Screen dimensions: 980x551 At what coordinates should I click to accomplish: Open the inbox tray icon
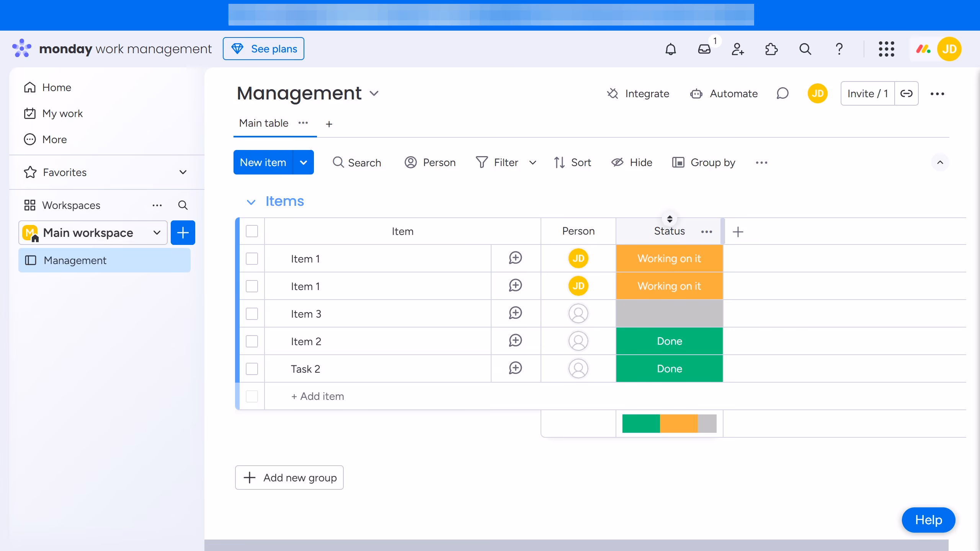[x=704, y=49]
